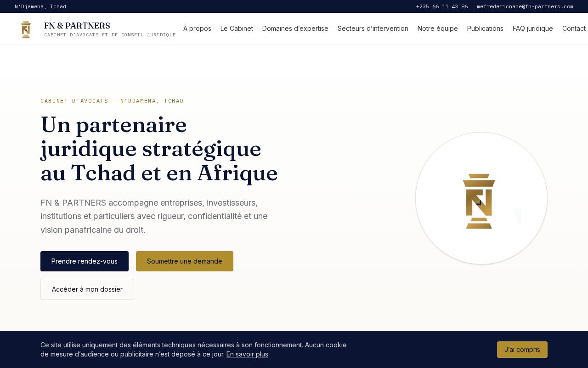This screenshot has height=368, width=588.
Task: Call the phone number +235 66 11 43 86
Action: (442, 6)
